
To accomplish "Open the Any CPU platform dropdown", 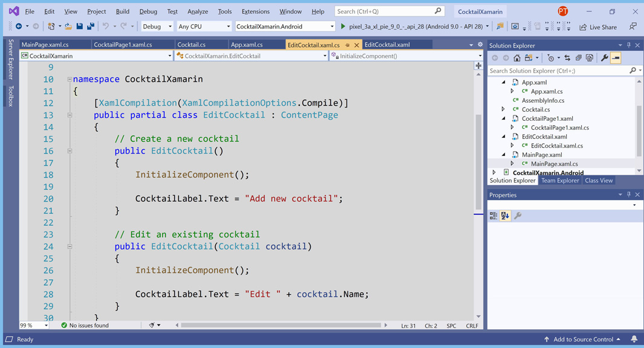I will [x=204, y=27].
